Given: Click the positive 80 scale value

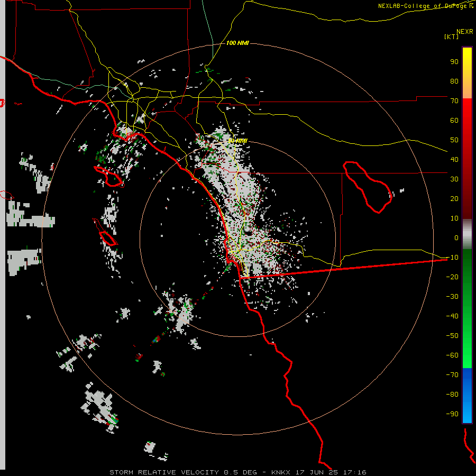Looking at the screenshot, I should click(x=454, y=81).
